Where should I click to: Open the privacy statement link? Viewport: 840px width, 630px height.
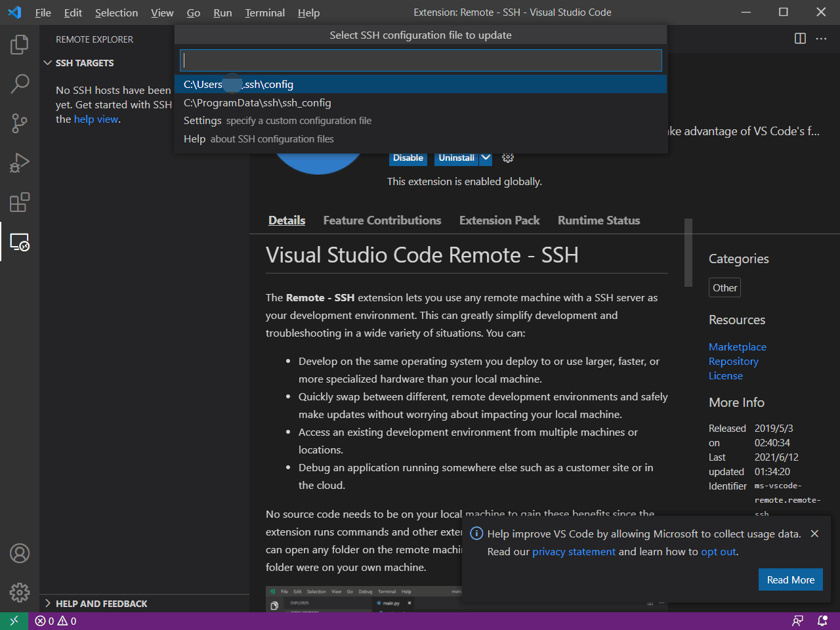point(574,551)
